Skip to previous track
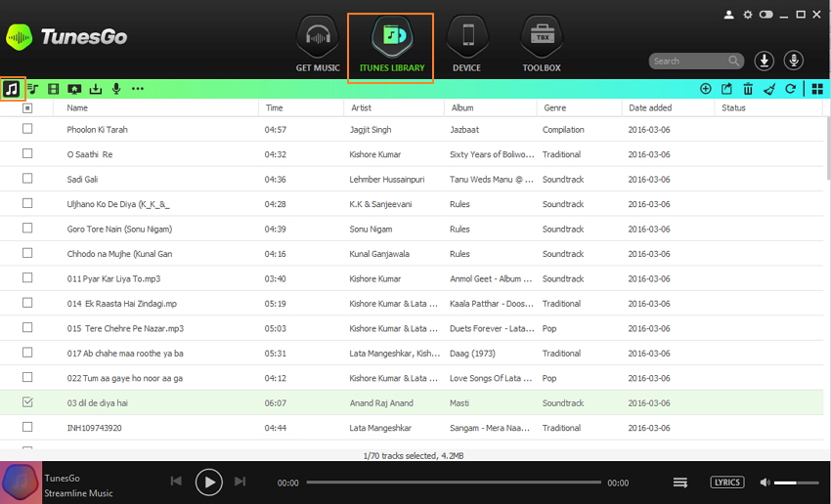831x504 pixels. pyautogui.click(x=176, y=482)
